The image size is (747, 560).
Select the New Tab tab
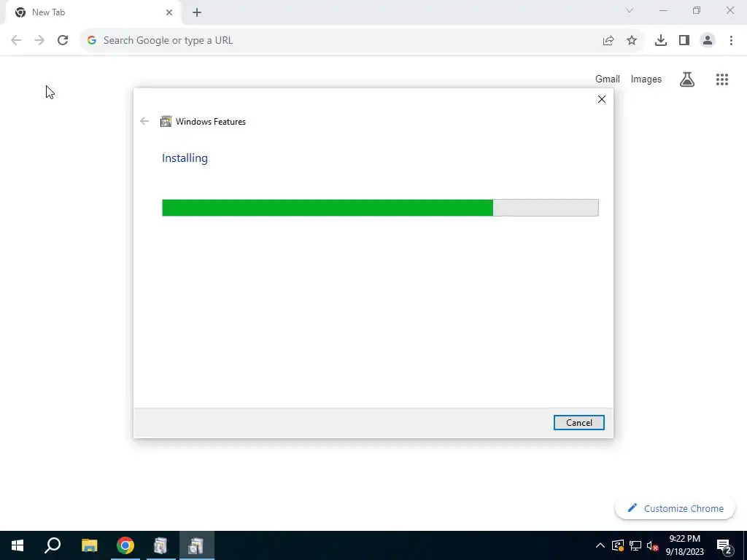click(x=93, y=12)
